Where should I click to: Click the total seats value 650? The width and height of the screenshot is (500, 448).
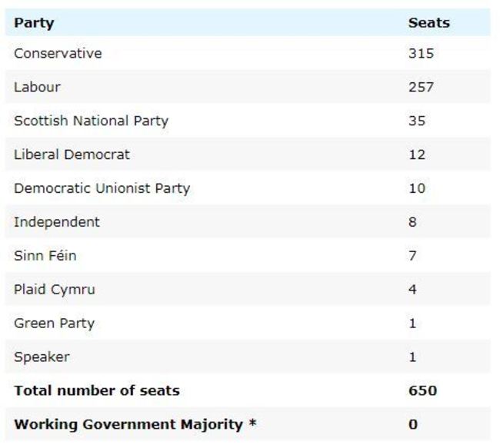tap(422, 390)
